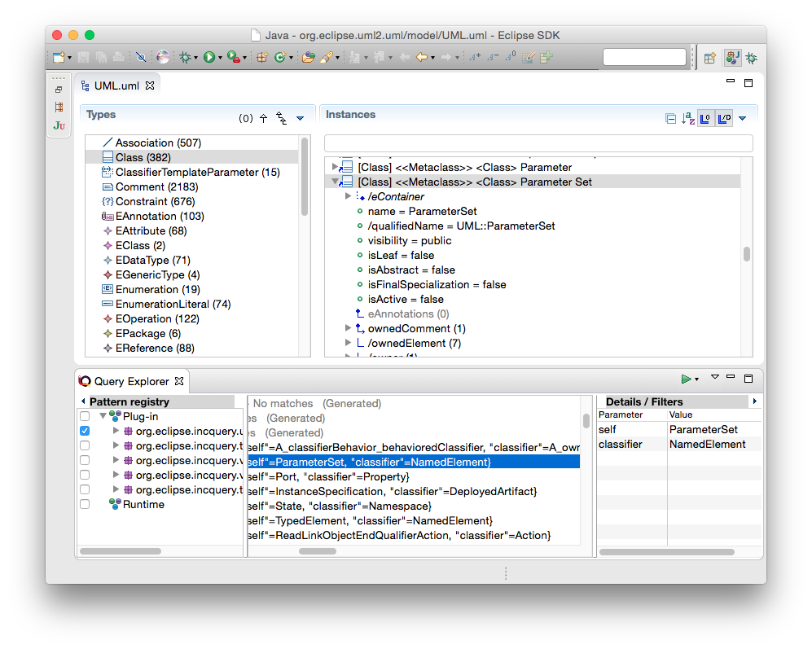Click the Search flashlight toolbar icon
The image size is (812, 649).
pos(327,57)
